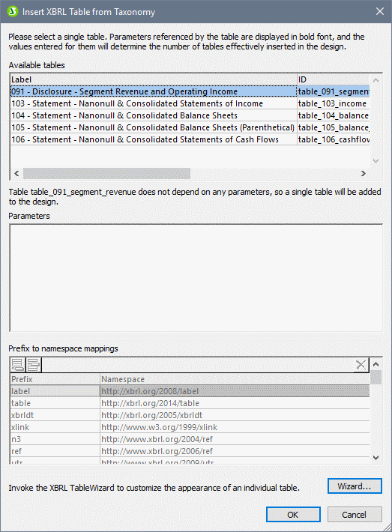Click the insert row icon in mappings toolbar
Screen dimensions: 392x532
point(33,365)
